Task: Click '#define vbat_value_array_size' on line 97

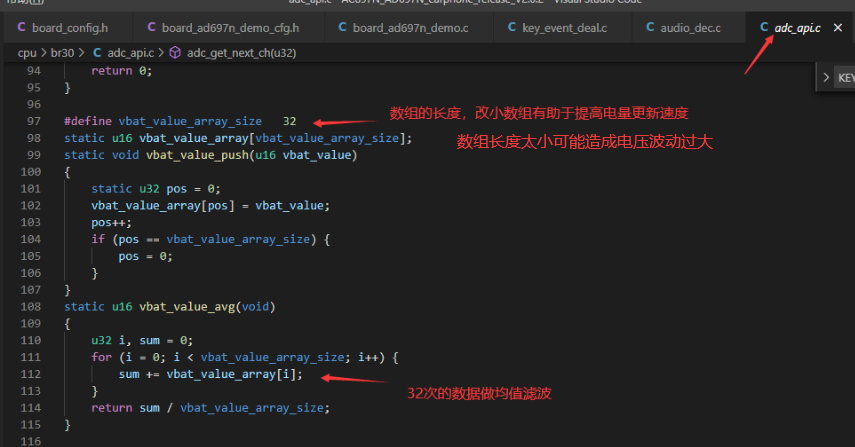Action: coord(163,121)
